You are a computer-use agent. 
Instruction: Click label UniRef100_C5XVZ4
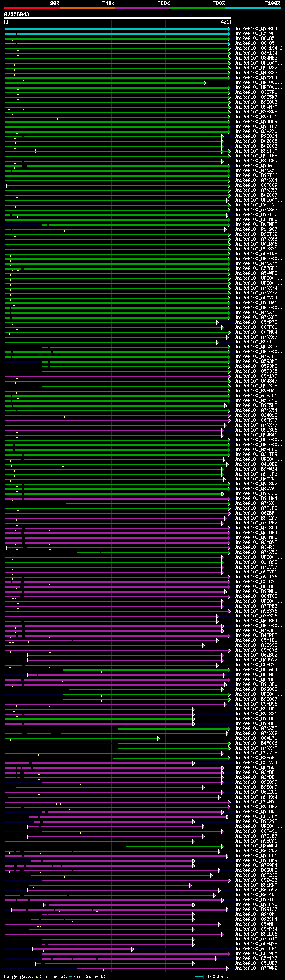256,762
